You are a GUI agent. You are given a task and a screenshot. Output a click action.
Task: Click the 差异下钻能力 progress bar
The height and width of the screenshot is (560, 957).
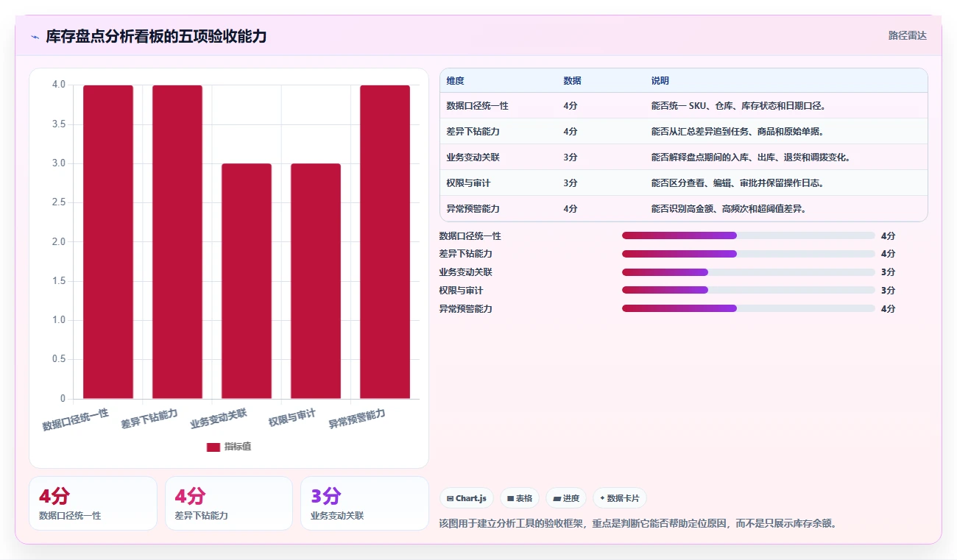[x=749, y=254]
